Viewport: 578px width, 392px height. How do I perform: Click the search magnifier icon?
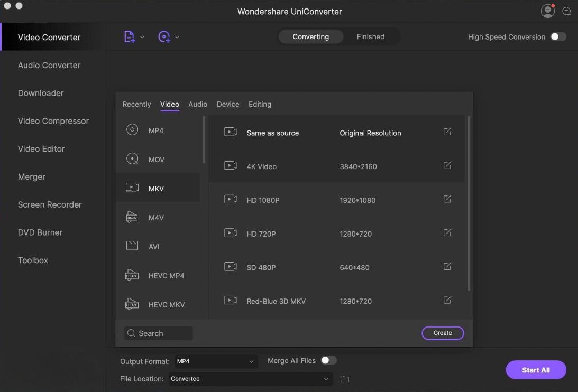click(x=131, y=333)
